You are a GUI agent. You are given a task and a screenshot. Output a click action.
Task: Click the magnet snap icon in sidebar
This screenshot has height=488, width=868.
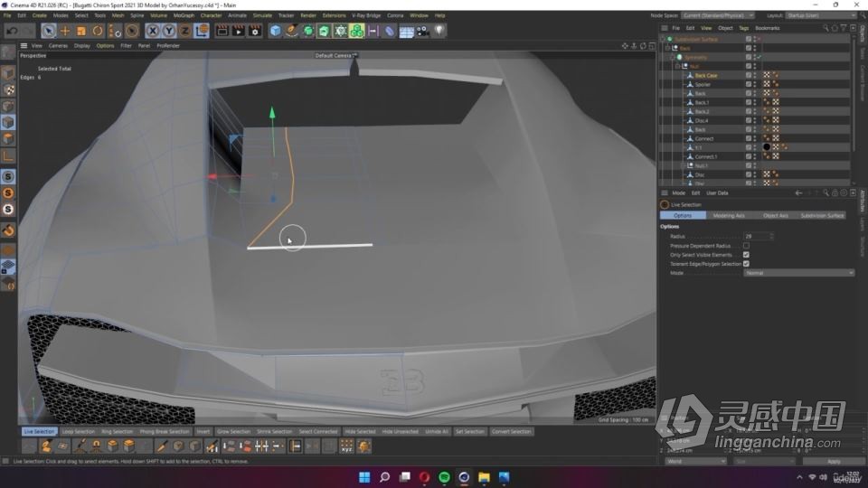8,230
